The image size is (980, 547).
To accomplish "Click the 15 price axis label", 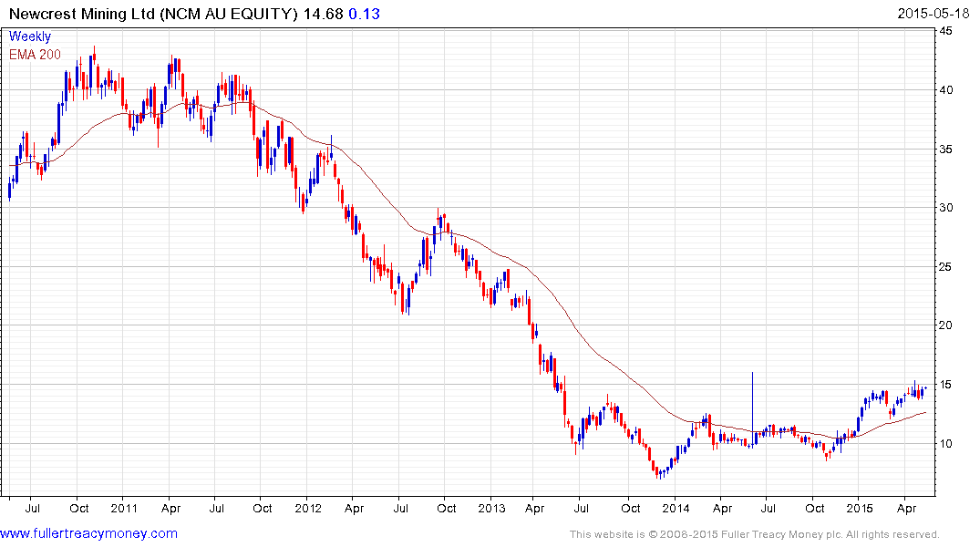I will (946, 385).
